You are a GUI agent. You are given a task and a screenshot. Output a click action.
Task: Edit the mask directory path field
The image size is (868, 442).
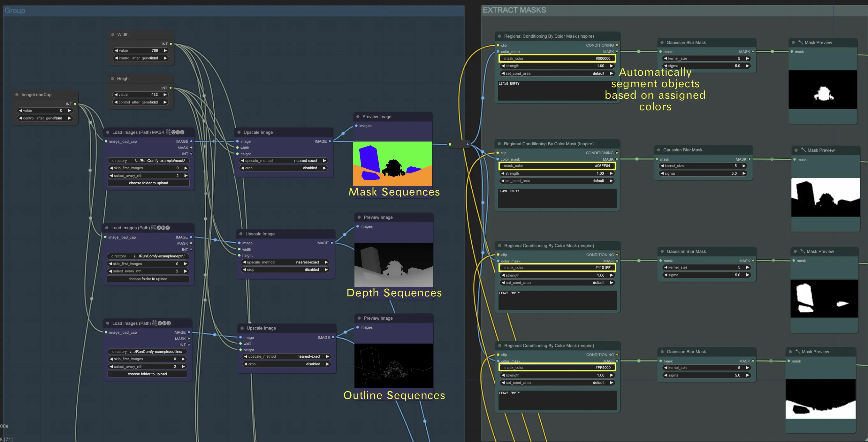click(x=148, y=161)
